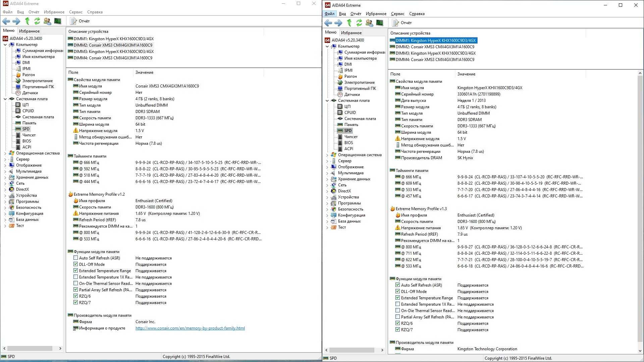Toggle Extended Temperature Range checkbox in left window
Screen dimensions: 644x362
[x=76, y=270]
